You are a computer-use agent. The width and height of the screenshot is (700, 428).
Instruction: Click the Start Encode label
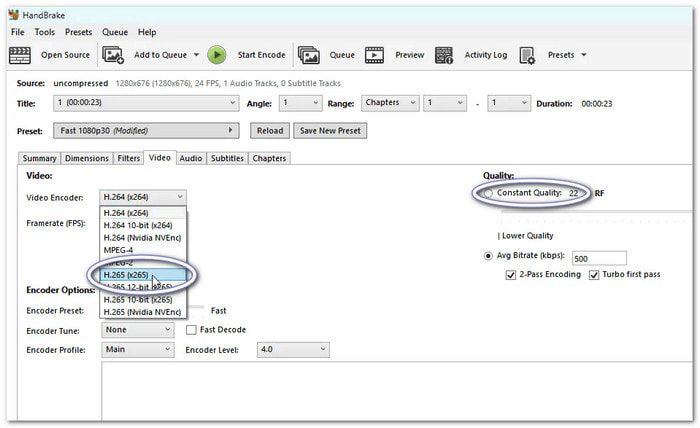pos(262,55)
